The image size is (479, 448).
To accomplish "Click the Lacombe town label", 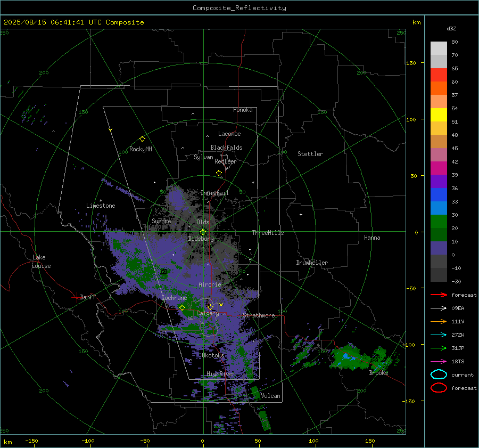I will (x=229, y=134).
